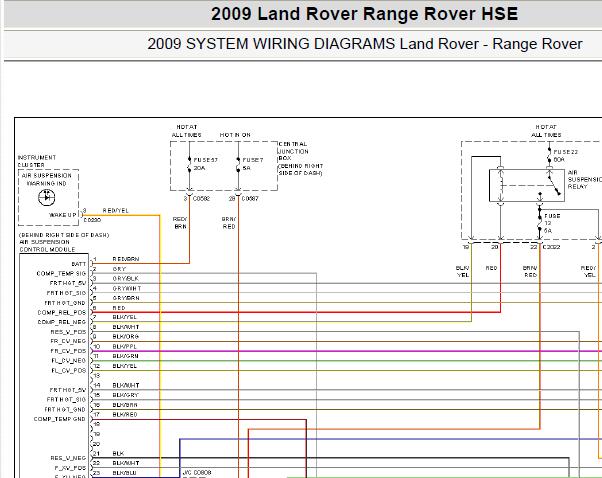Click the 'BLK/GRN' wire label at pin 11

(x=126, y=356)
